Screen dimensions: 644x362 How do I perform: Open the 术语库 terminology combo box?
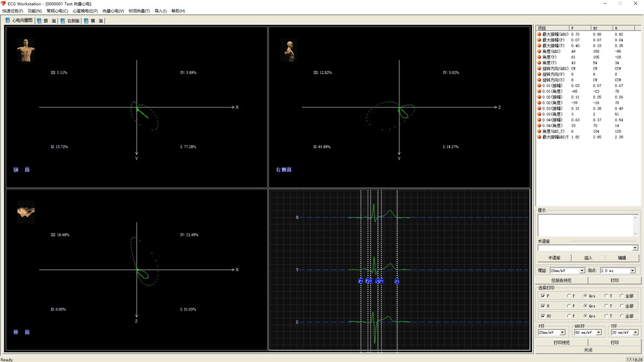pyautogui.click(x=634, y=248)
